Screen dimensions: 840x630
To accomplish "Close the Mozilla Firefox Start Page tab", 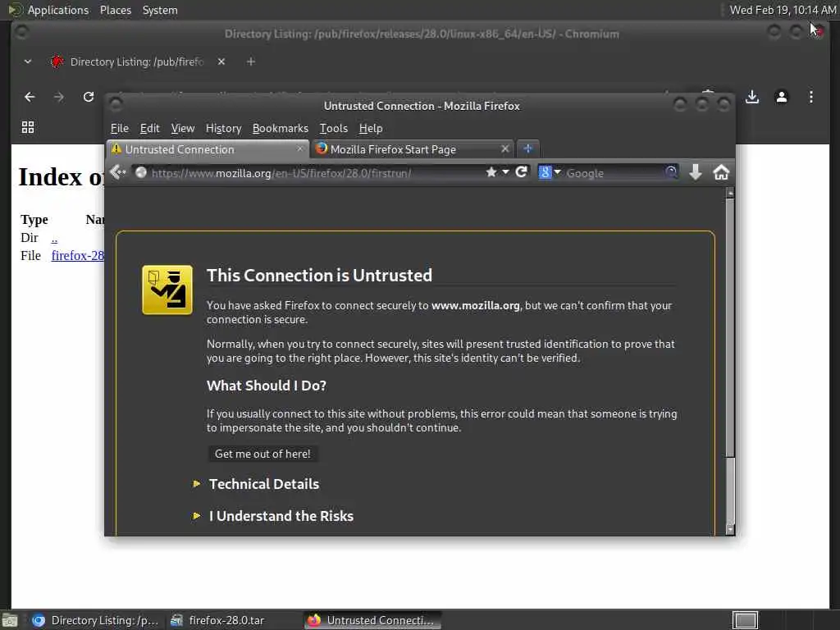I will 504,149.
